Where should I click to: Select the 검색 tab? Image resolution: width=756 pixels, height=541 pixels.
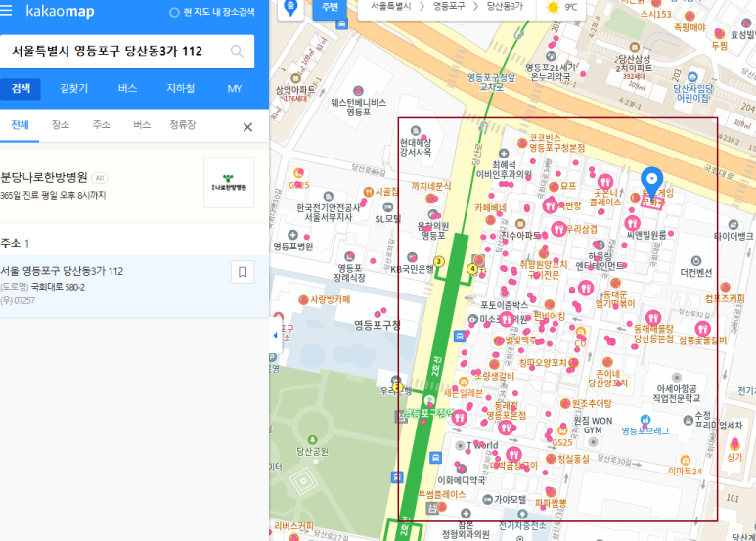pyautogui.click(x=21, y=89)
